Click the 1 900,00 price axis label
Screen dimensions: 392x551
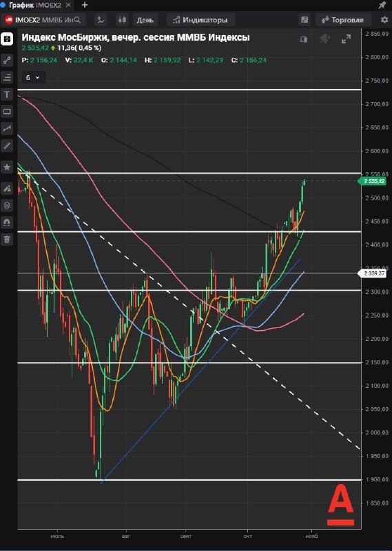pos(377,479)
